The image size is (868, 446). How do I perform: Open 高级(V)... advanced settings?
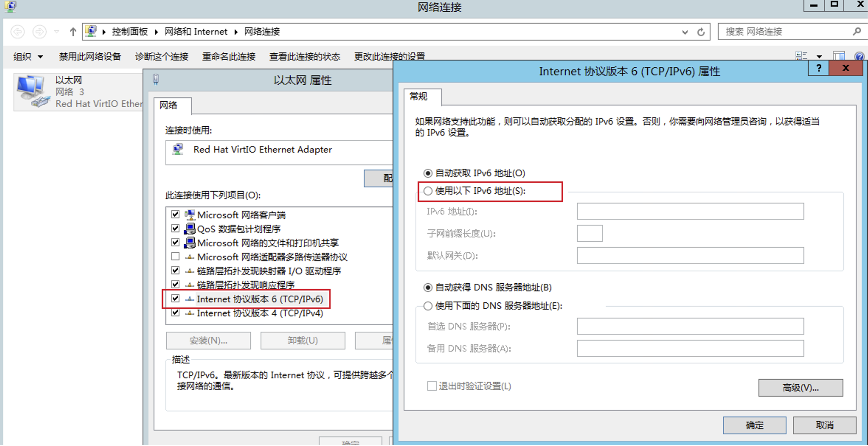[x=800, y=388]
